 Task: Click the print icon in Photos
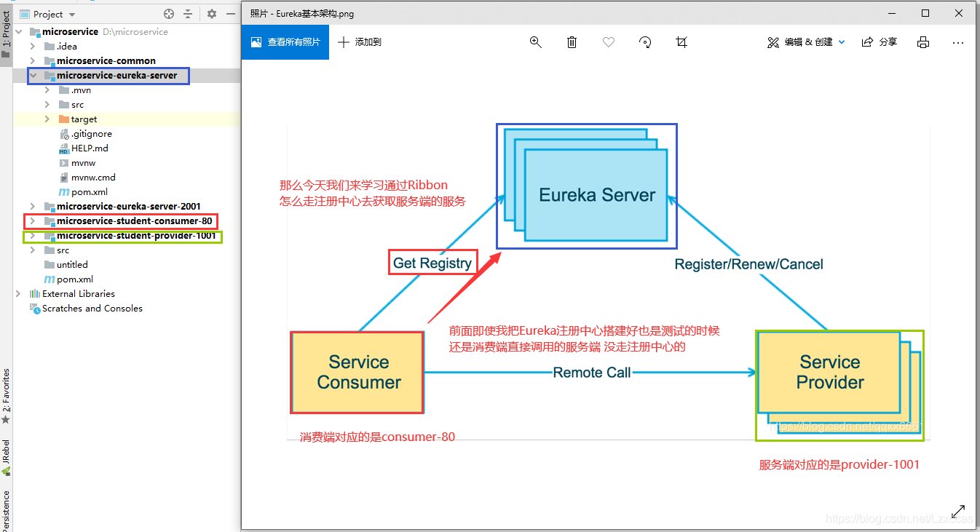(923, 42)
